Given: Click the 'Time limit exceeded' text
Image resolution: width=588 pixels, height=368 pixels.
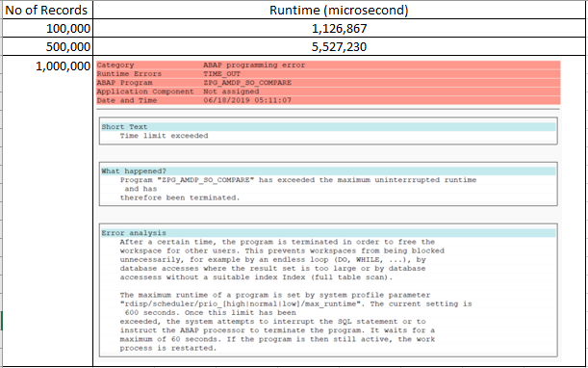Looking at the screenshot, I should 164,136.
